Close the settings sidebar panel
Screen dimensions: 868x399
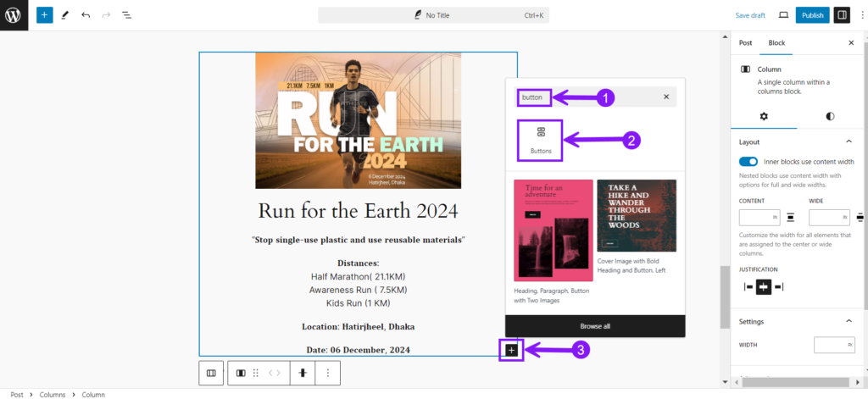pos(851,42)
